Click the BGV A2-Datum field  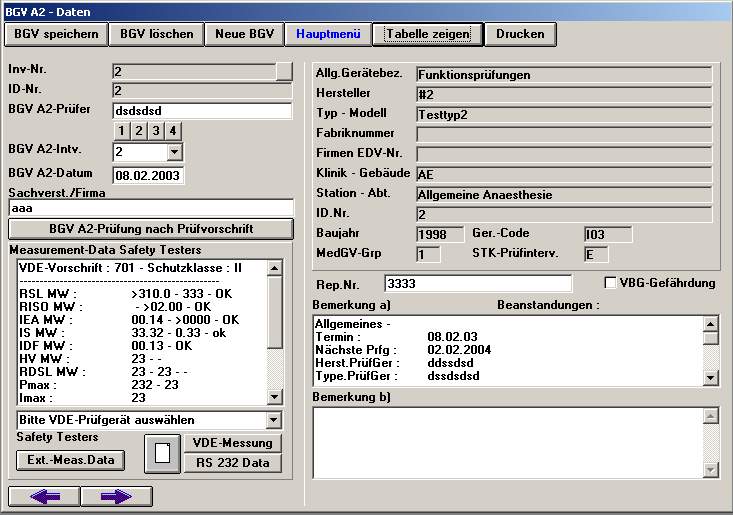coord(148,175)
